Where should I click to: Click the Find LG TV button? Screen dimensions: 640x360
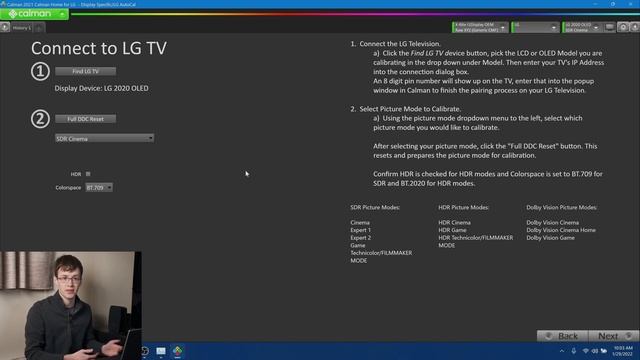[85, 71]
